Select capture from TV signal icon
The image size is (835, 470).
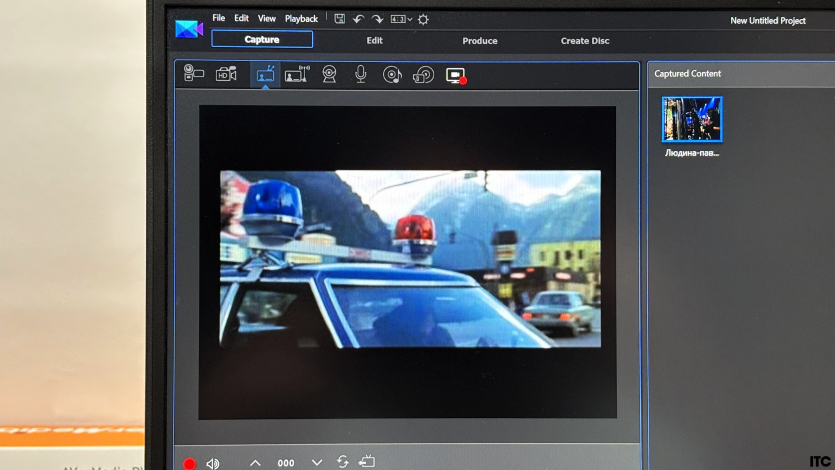[265, 74]
